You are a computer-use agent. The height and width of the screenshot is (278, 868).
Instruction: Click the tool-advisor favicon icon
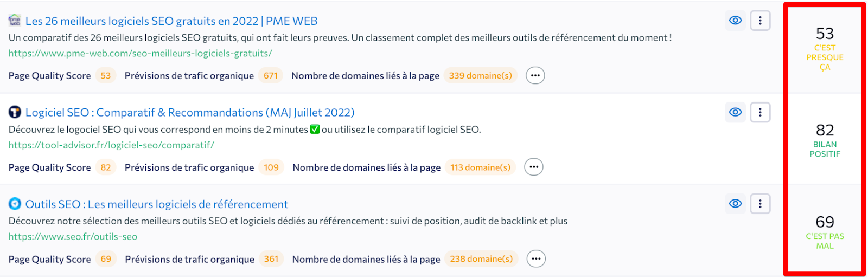tap(15, 112)
